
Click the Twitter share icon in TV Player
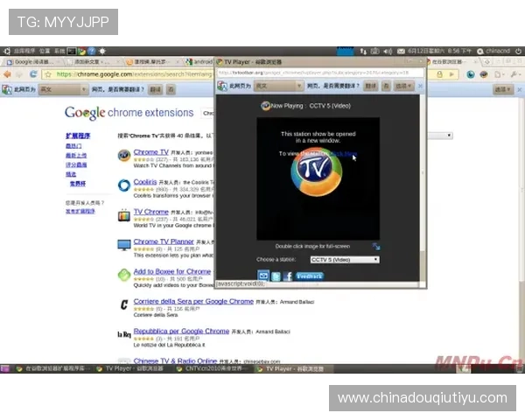(x=276, y=276)
